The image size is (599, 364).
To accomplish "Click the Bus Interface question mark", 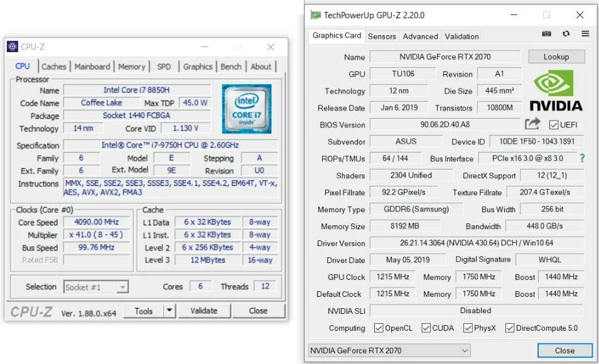I will (x=582, y=158).
